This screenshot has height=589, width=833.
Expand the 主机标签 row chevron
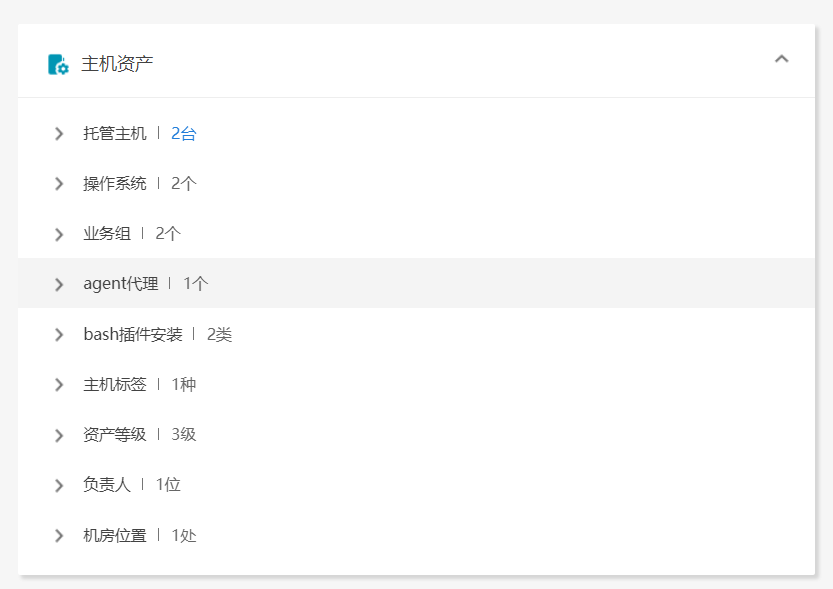click(59, 385)
